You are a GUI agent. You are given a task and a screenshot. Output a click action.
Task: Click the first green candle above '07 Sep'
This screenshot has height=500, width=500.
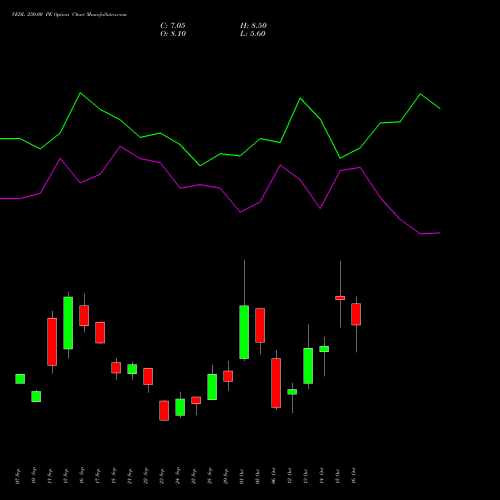coord(20,379)
